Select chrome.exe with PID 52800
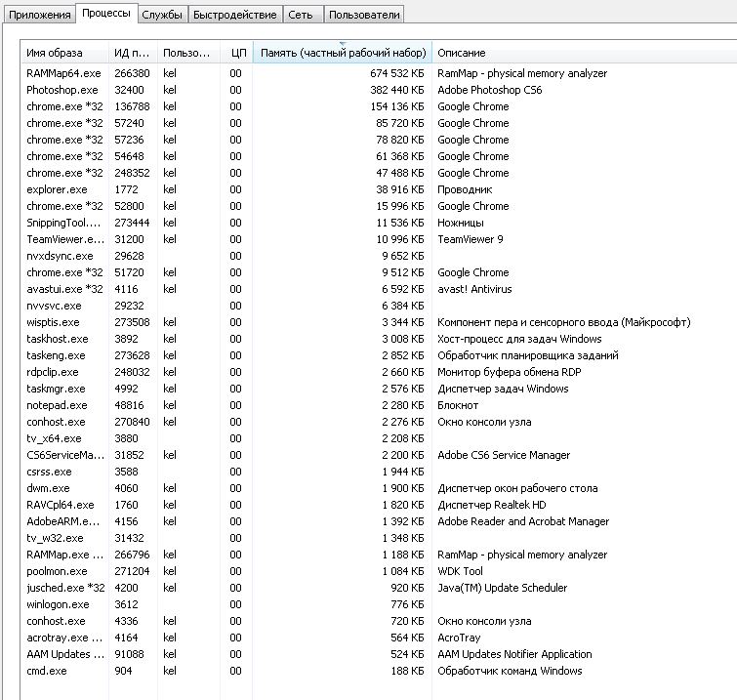This screenshot has height=700, width=737. 379,206
